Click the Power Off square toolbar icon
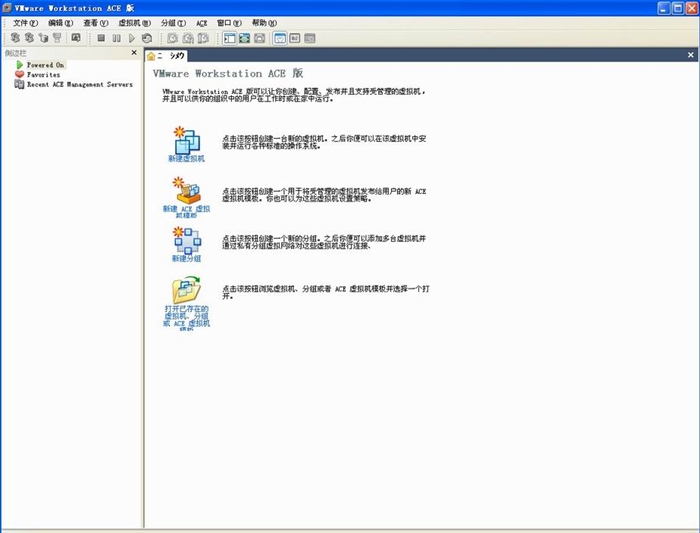This screenshot has height=533, width=700. (x=101, y=38)
